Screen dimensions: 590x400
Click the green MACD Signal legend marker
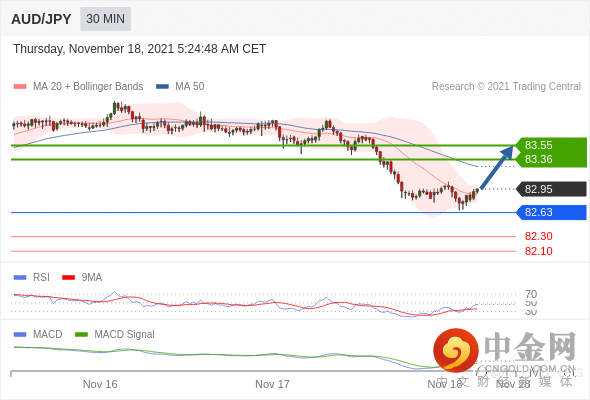coord(81,335)
